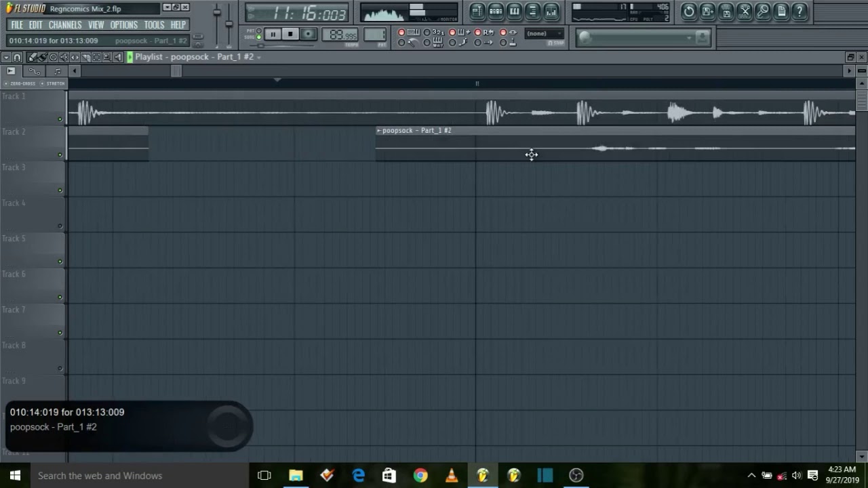
Task: Open the audio editor scissors icon
Action: [x=745, y=11]
